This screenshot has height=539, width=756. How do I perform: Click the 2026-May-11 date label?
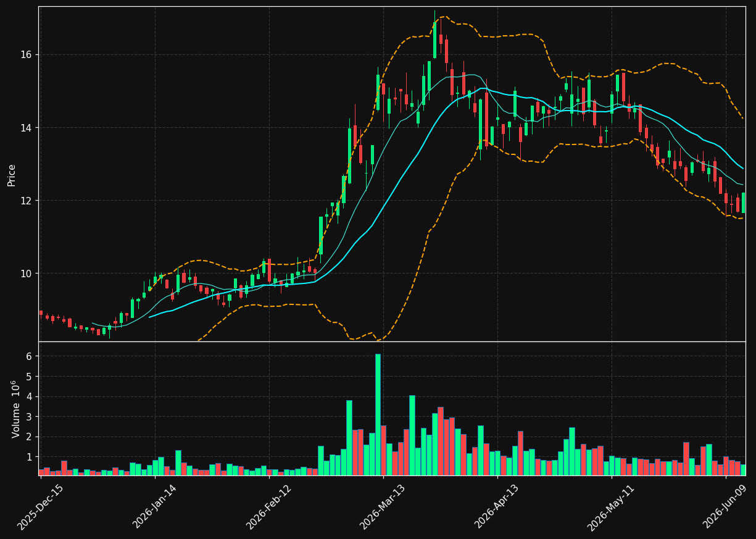coord(611,507)
